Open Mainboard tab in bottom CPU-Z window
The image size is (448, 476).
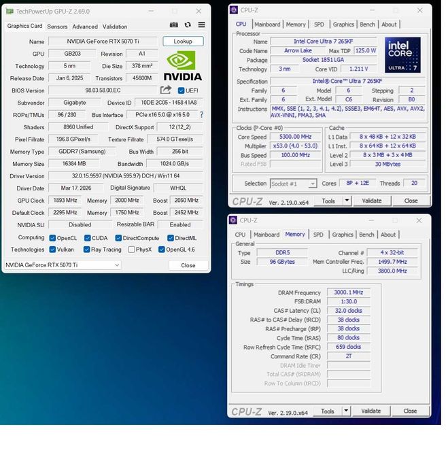point(266,235)
